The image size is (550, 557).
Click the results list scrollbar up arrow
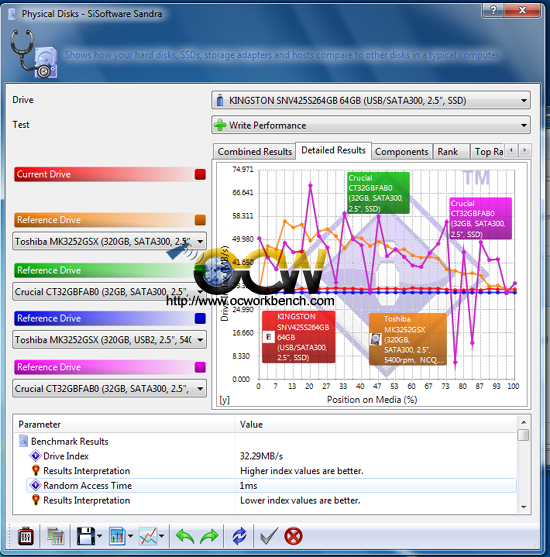pos(523,422)
